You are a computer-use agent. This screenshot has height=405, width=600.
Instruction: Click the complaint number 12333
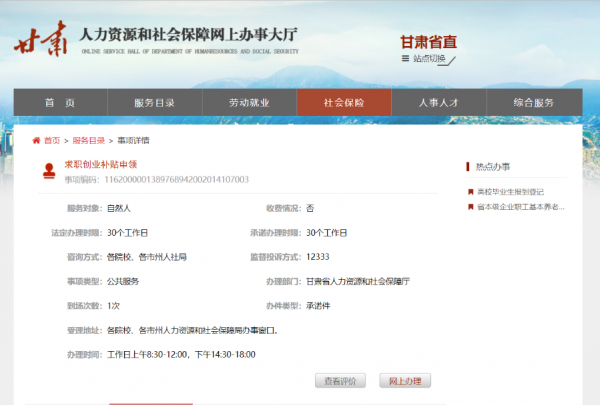[318, 257]
